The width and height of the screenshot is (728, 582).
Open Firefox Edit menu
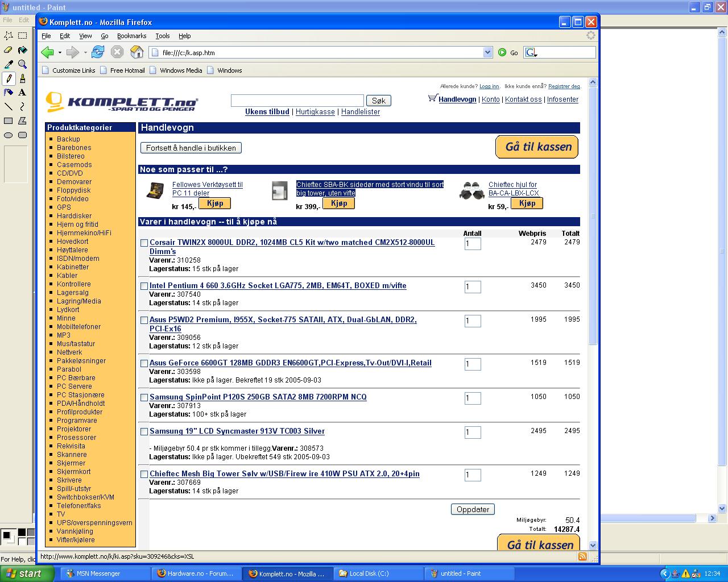(x=65, y=36)
